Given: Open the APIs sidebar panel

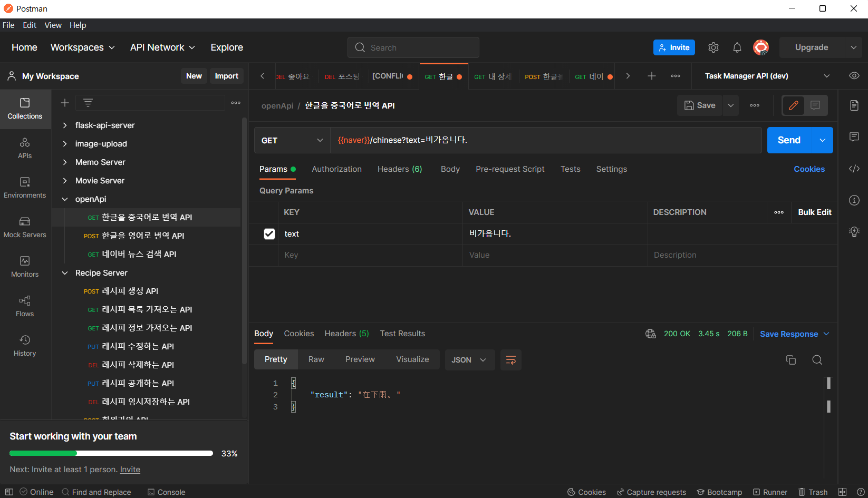Looking at the screenshot, I should [x=25, y=148].
